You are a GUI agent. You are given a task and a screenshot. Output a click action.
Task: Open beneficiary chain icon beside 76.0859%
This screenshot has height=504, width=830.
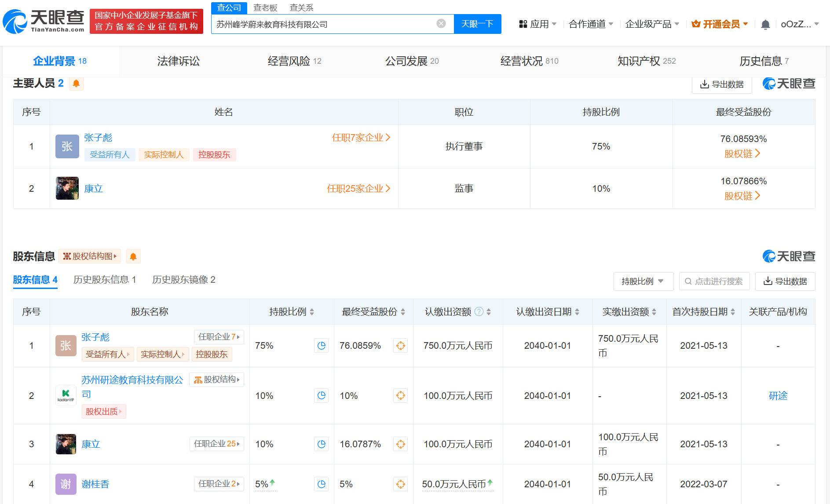point(401,346)
